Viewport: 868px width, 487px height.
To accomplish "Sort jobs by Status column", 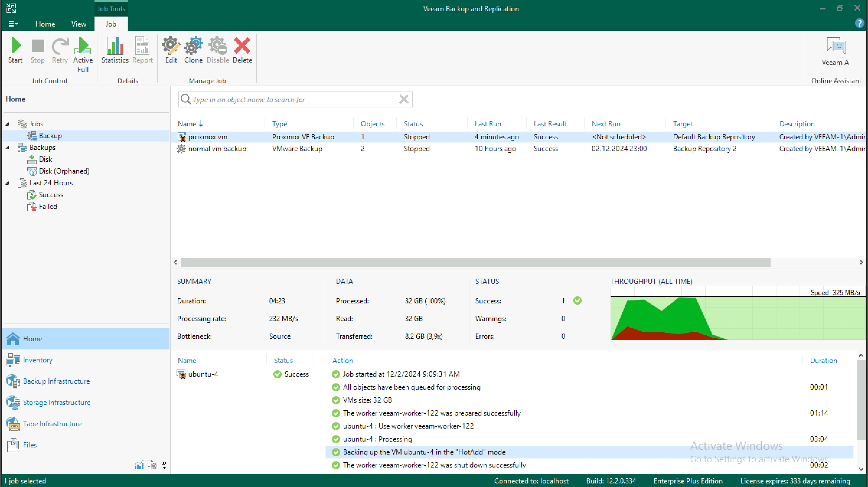I will coord(413,124).
